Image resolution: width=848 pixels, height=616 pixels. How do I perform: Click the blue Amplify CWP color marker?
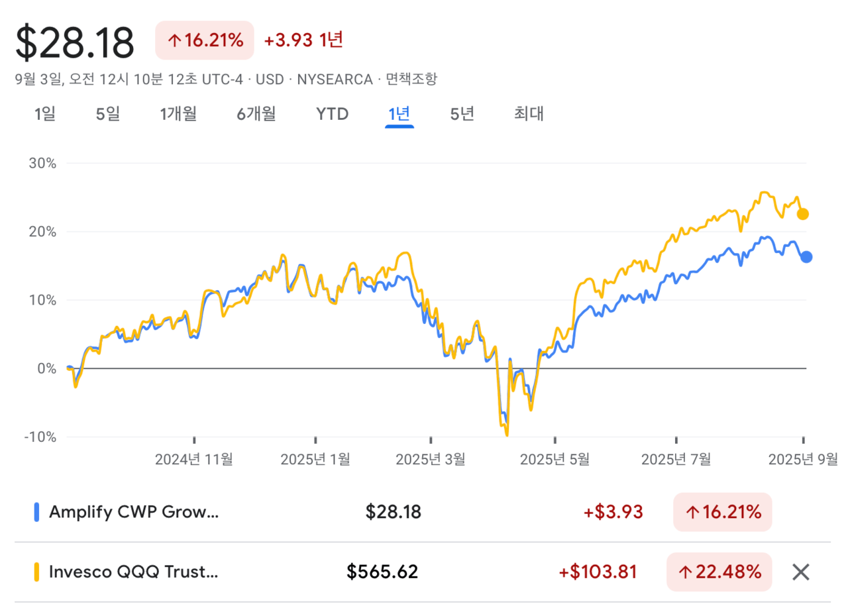click(x=36, y=512)
